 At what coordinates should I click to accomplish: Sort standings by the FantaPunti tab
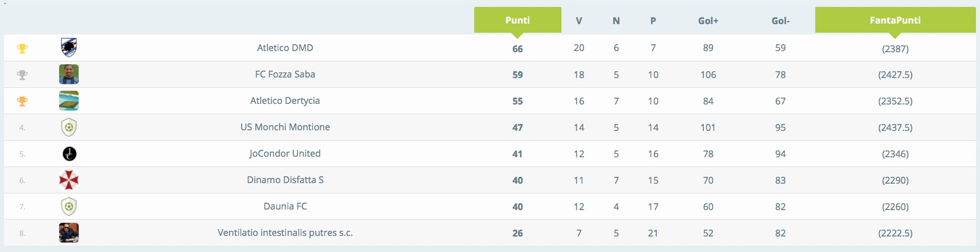(895, 20)
